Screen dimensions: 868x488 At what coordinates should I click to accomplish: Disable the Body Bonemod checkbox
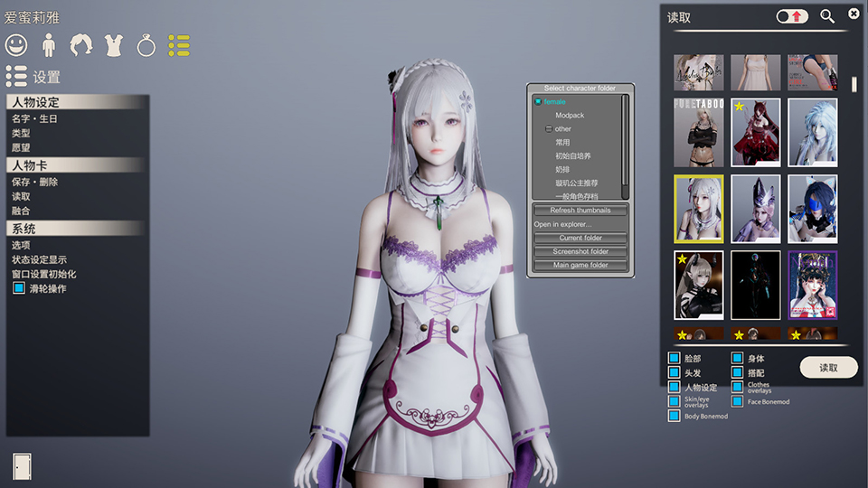tap(674, 416)
